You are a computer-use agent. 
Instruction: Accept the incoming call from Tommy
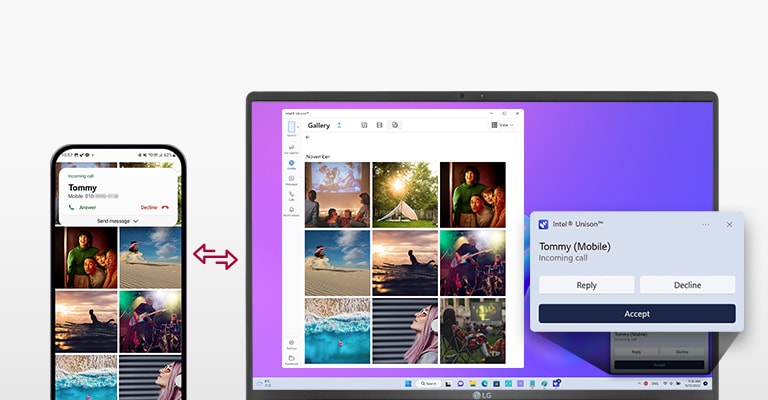point(637,313)
